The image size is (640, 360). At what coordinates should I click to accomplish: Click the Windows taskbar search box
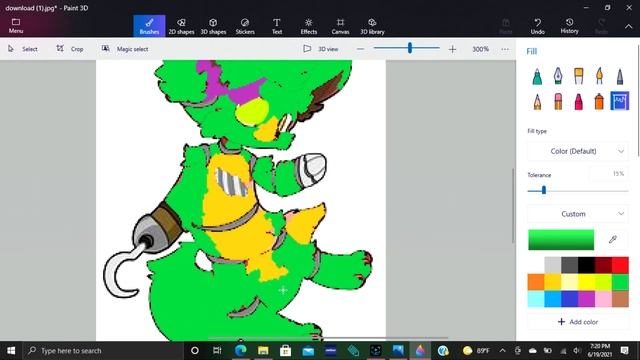(x=103, y=350)
